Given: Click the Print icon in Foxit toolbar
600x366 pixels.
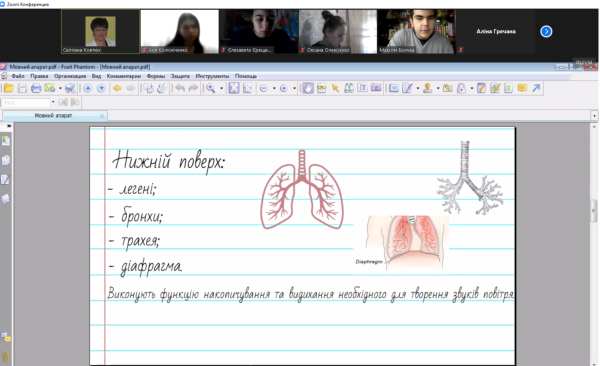Looking at the screenshot, I should coord(36,89).
